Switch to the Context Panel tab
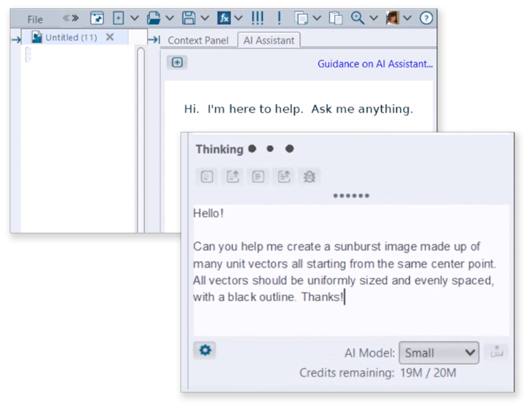This screenshot has height=412, width=532. click(199, 40)
